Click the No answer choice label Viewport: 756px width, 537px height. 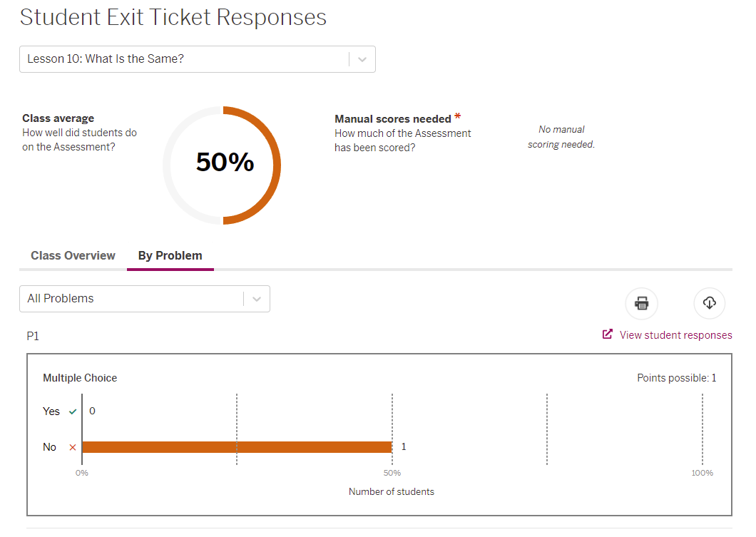(49, 447)
